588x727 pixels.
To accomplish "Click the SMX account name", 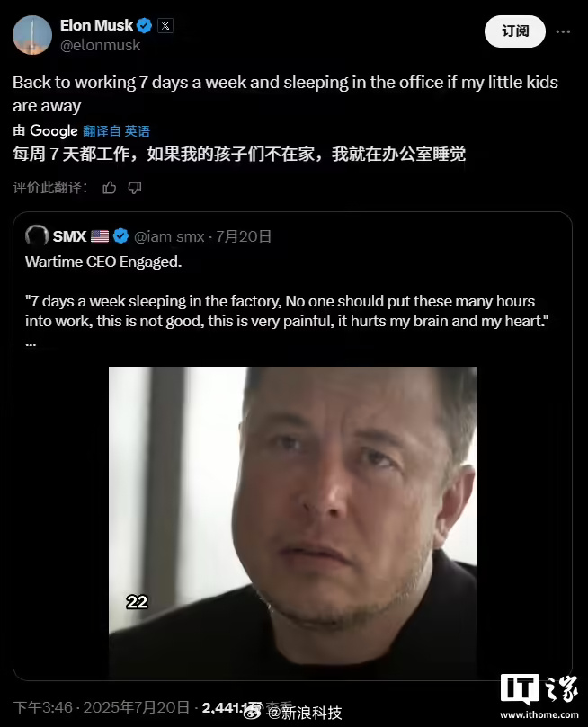I will (69, 236).
